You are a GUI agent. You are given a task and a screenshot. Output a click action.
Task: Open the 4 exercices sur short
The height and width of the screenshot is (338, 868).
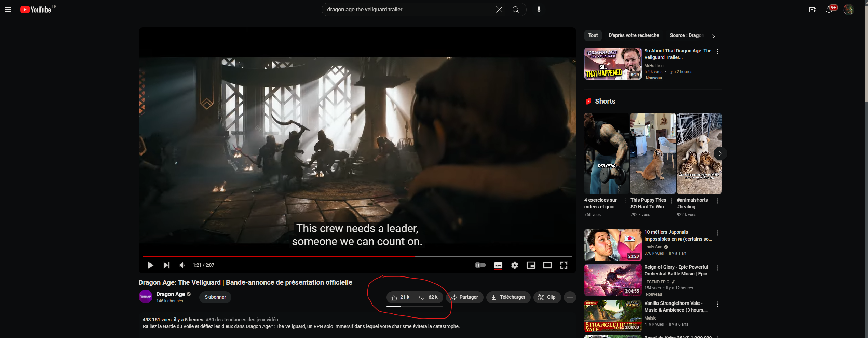tap(607, 153)
